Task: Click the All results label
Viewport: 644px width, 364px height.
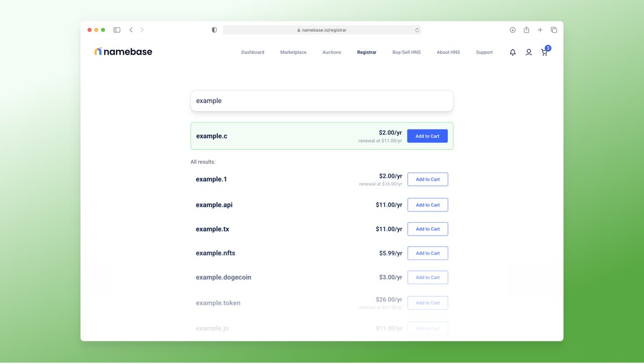Action: pos(203,162)
